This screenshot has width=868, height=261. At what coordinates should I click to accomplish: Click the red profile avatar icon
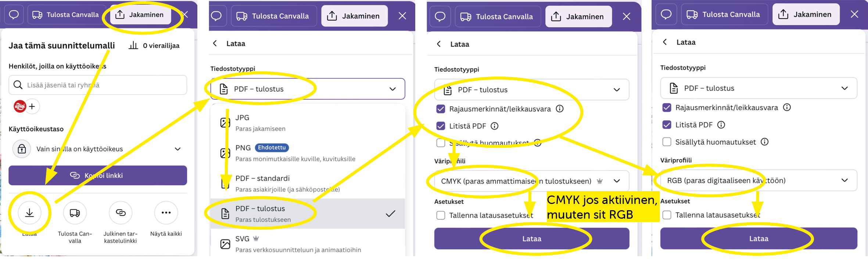[20, 106]
